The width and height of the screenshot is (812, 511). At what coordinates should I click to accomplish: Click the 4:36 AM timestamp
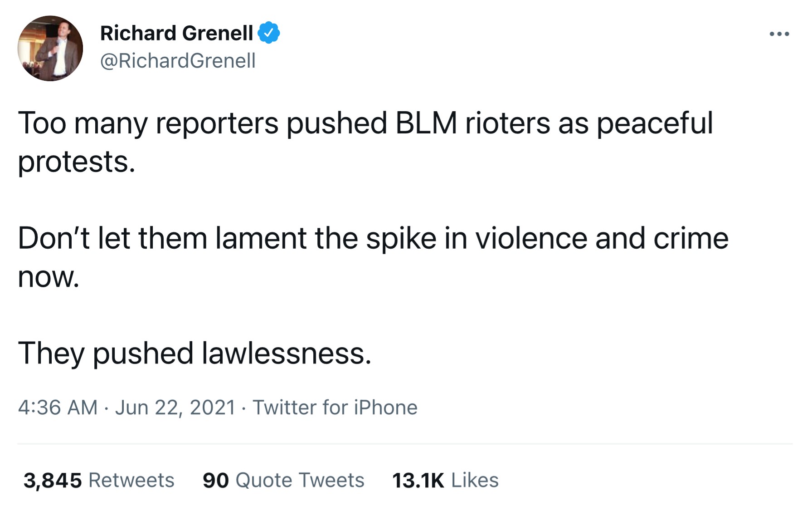tap(58, 408)
